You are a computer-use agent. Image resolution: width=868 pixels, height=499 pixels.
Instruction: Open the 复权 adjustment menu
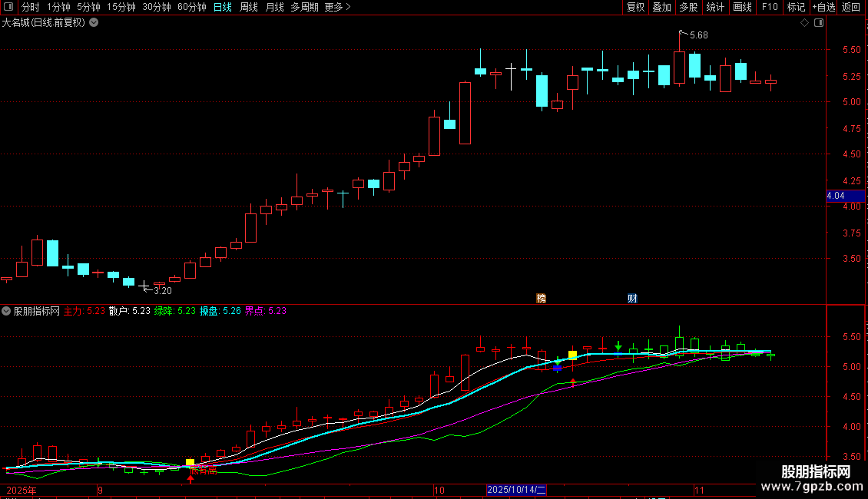click(635, 7)
